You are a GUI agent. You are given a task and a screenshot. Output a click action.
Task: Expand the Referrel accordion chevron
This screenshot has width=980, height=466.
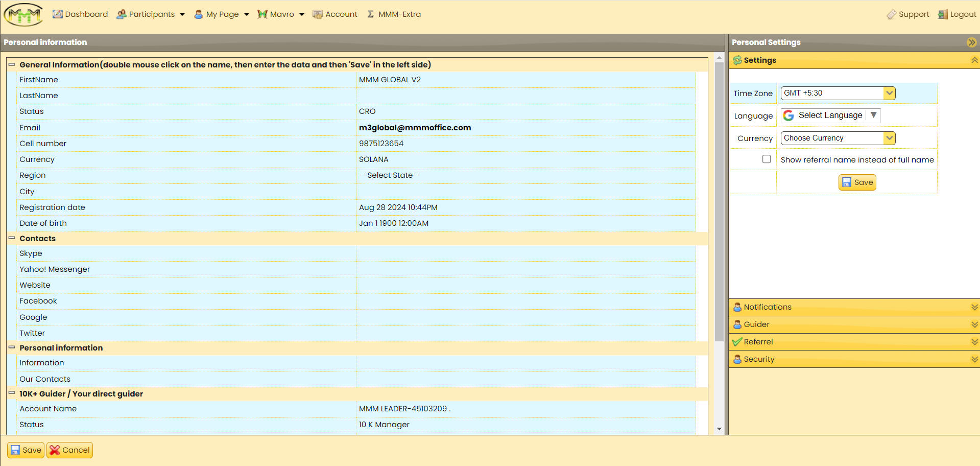[974, 342]
